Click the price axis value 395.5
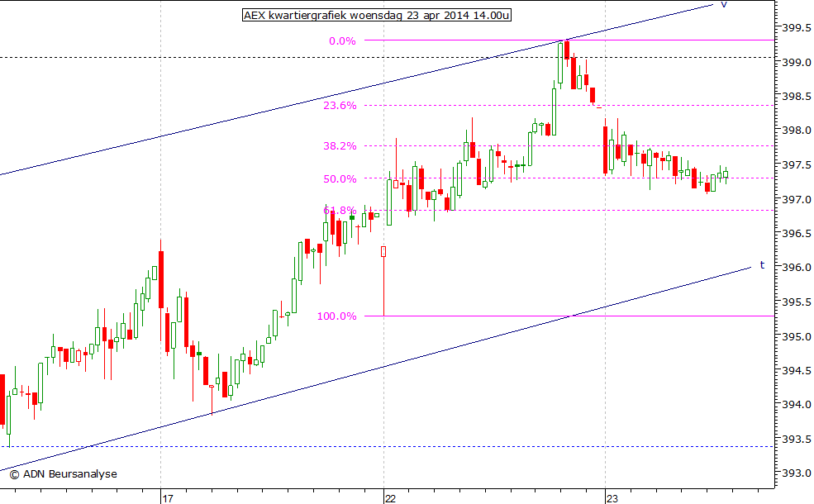 coord(797,302)
